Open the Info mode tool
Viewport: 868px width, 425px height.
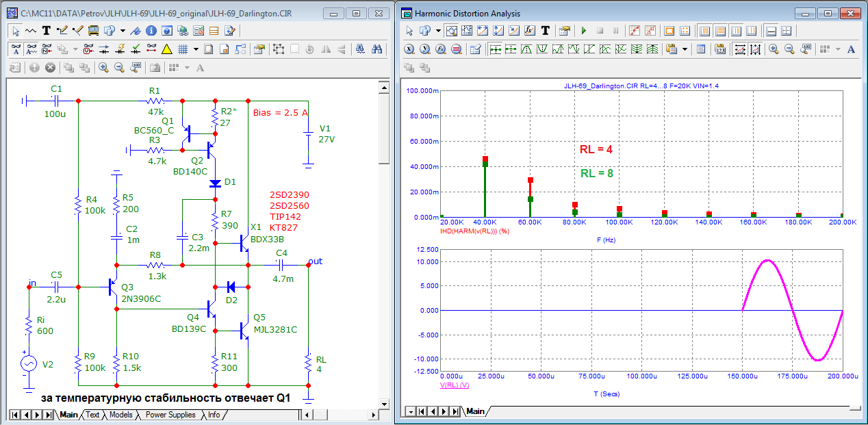tap(150, 31)
